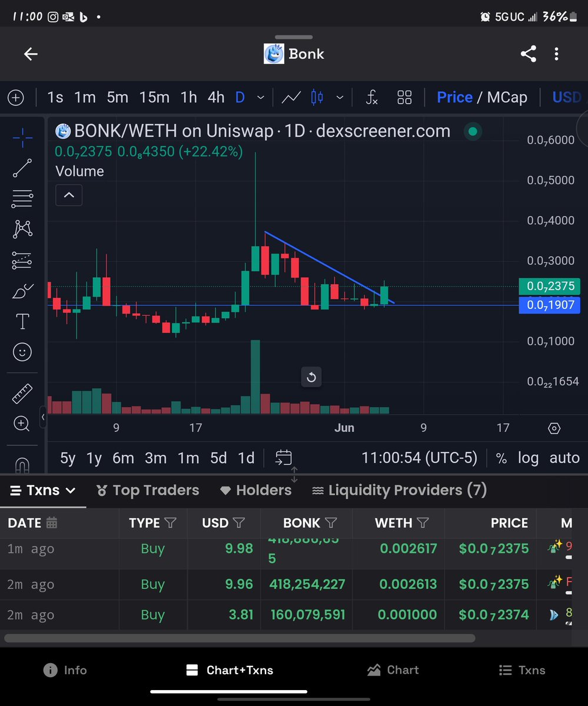Open the Liquidity Providers (7) tab
The height and width of the screenshot is (706, 588).
point(399,490)
